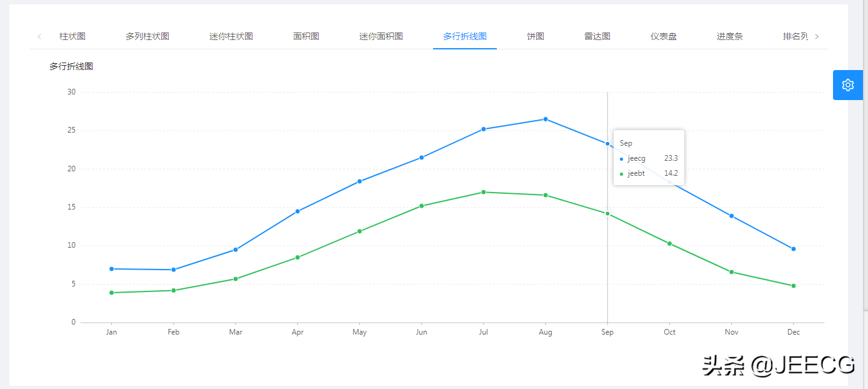Open the partially visible 排名列 tab
Image resolution: width=868 pixels, height=389 pixels.
tap(796, 36)
